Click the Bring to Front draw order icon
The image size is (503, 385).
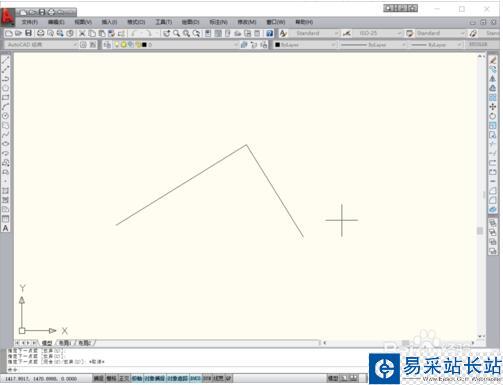pos(493,223)
